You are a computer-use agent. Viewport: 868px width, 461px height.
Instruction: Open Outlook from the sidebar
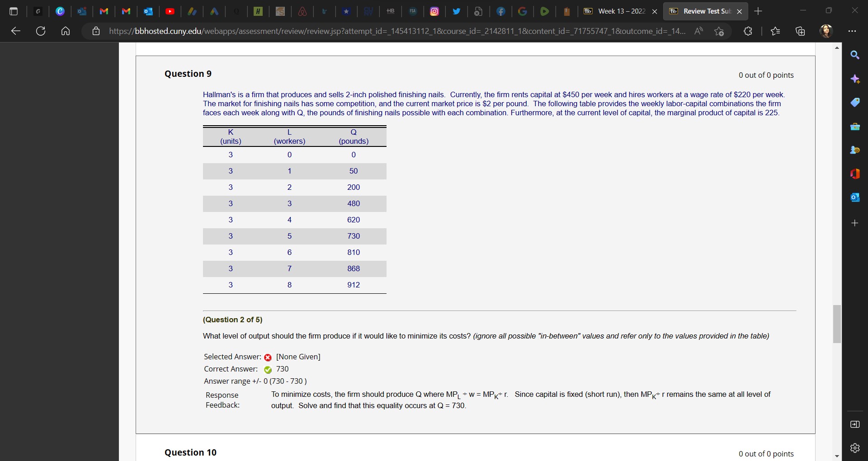pos(856,198)
